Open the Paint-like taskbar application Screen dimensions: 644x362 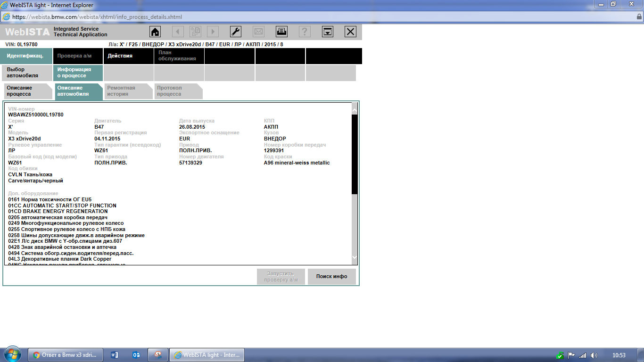(x=158, y=355)
